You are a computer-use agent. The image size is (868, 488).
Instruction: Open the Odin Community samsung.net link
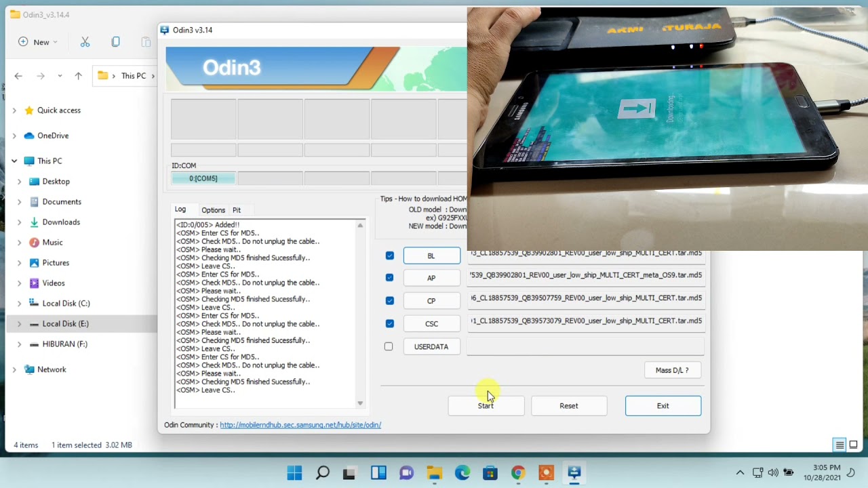pyautogui.click(x=300, y=425)
